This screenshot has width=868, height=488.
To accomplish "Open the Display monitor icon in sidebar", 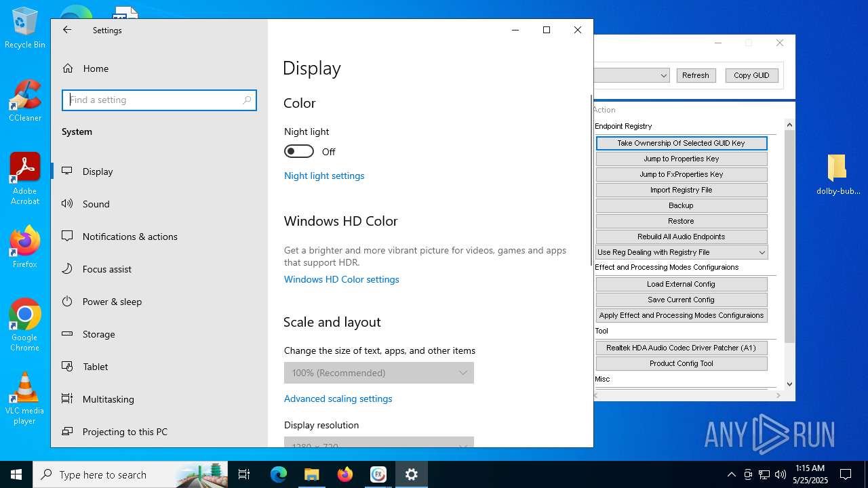I will click(x=67, y=171).
